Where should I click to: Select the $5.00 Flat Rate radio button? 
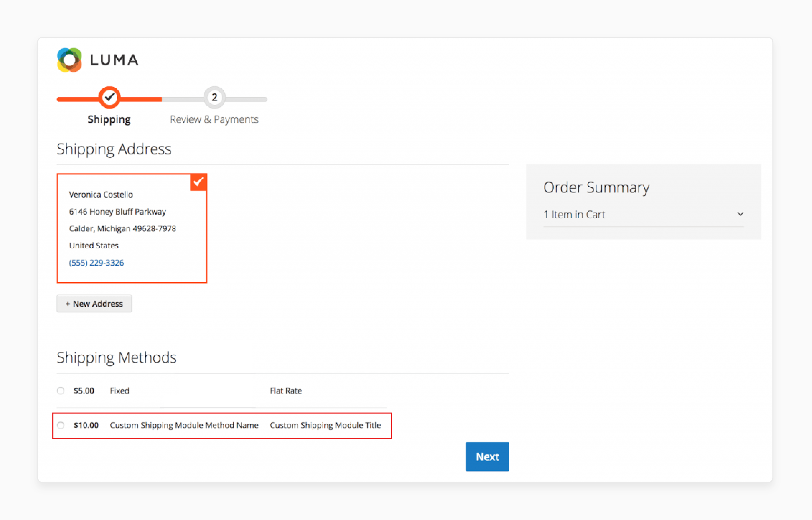point(61,391)
